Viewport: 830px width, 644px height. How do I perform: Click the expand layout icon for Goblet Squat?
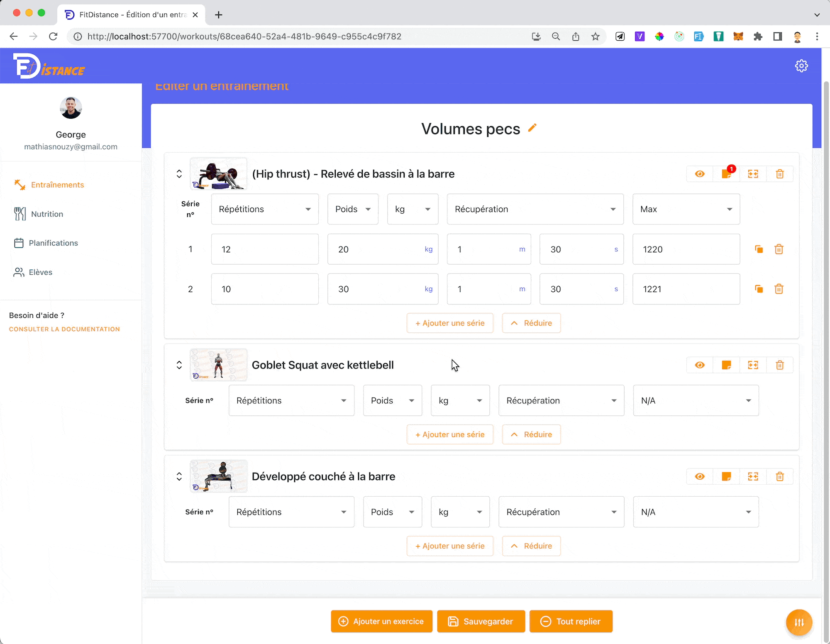[752, 364]
